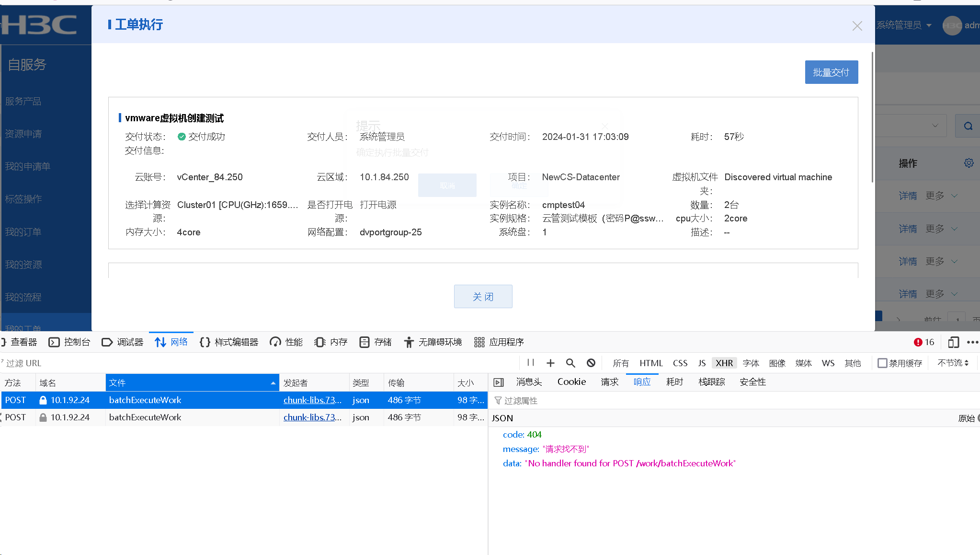
Task: Sort by the 文件 column header
Action: [x=192, y=383]
